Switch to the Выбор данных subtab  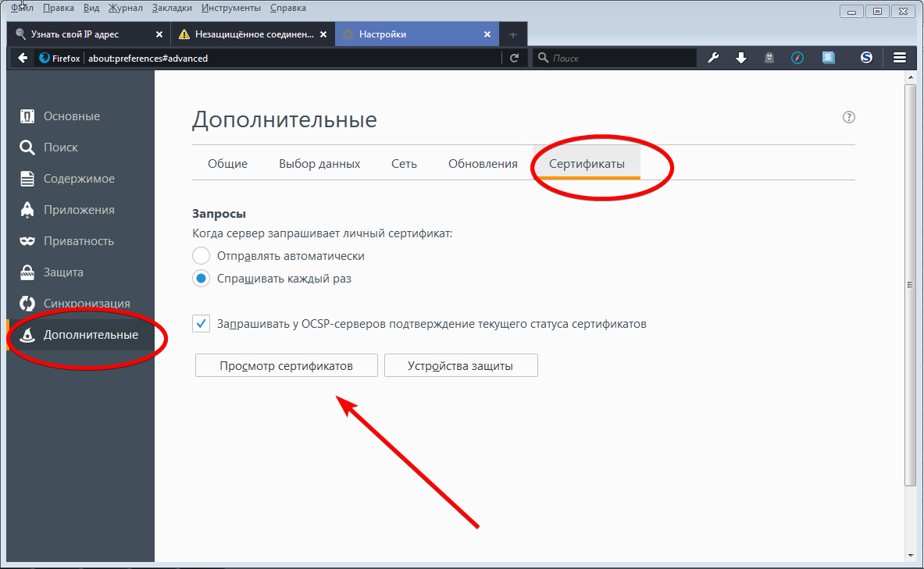point(319,164)
